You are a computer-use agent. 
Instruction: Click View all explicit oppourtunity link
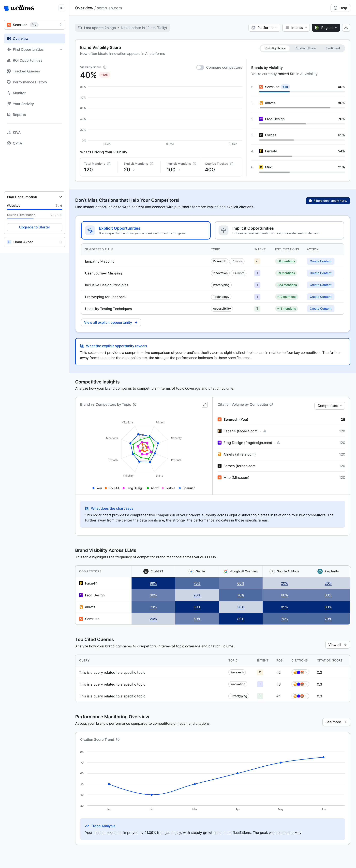coord(111,322)
